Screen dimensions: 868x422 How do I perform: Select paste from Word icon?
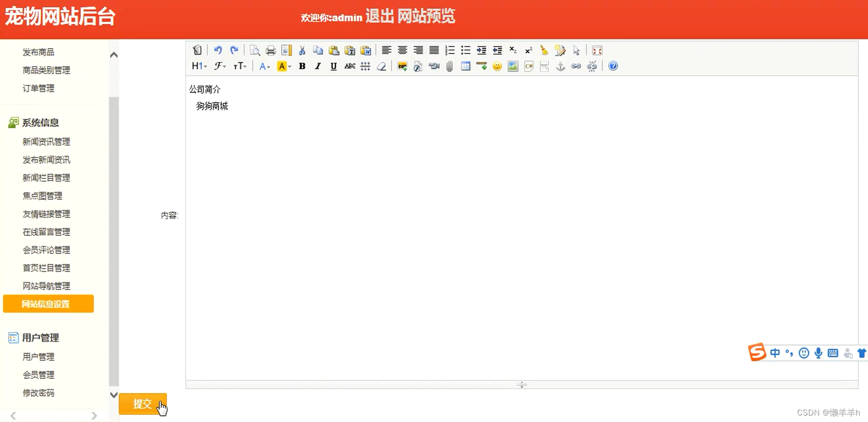(366, 50)
